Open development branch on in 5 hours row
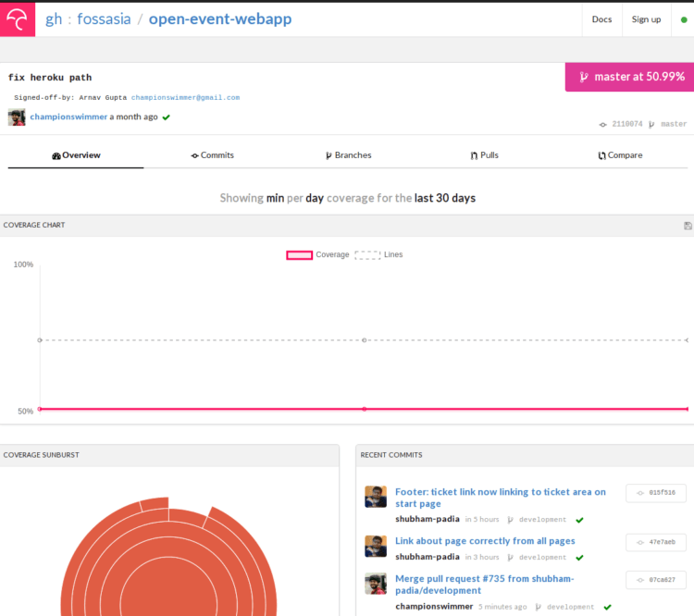 point(542,520)
